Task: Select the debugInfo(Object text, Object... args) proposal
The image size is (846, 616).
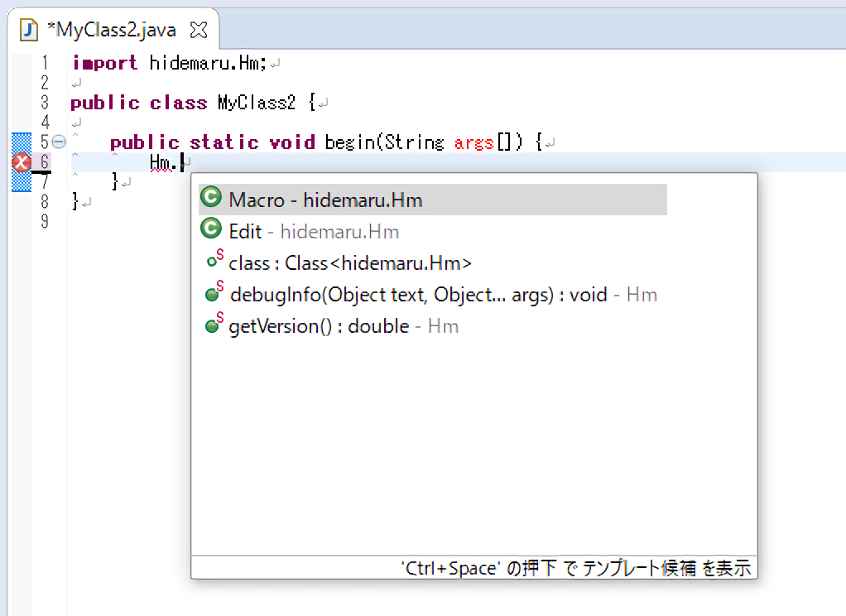Action: (x=418, y=294)
